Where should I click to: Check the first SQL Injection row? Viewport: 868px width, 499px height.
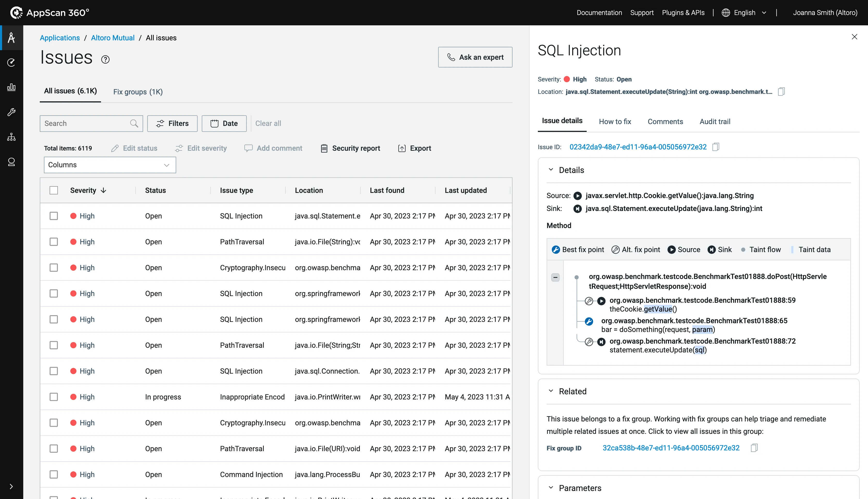54,216
